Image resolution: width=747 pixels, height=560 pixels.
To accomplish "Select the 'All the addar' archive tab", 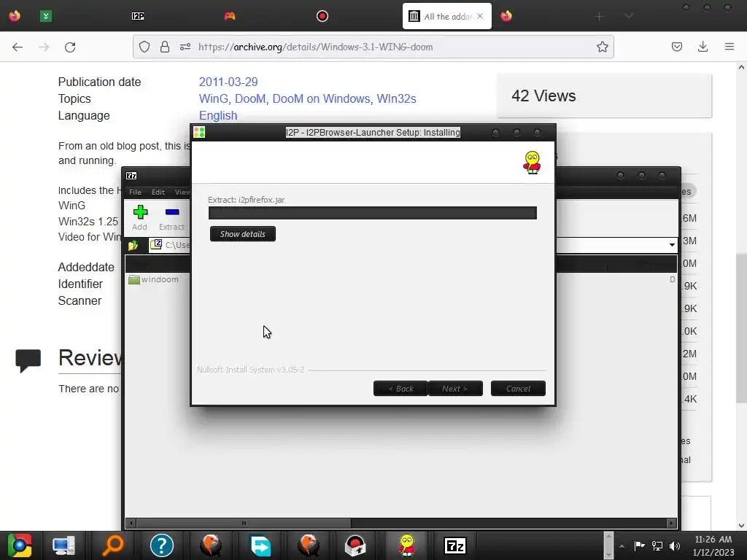I will click(x=447, y=16).
